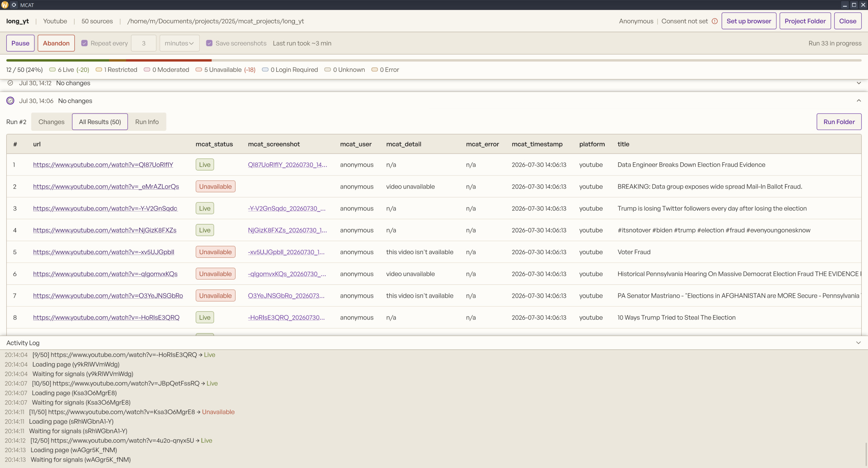Open the -xv5UJGpbII video URL link

pyautogui.click(x=104, y=252)
